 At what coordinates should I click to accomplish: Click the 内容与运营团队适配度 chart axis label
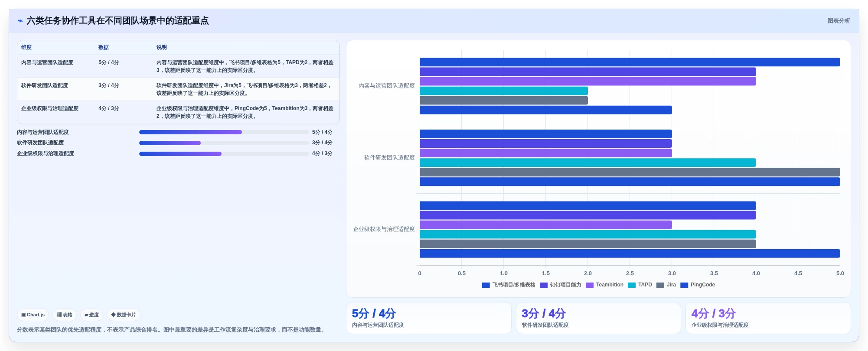tap(386, 86)
